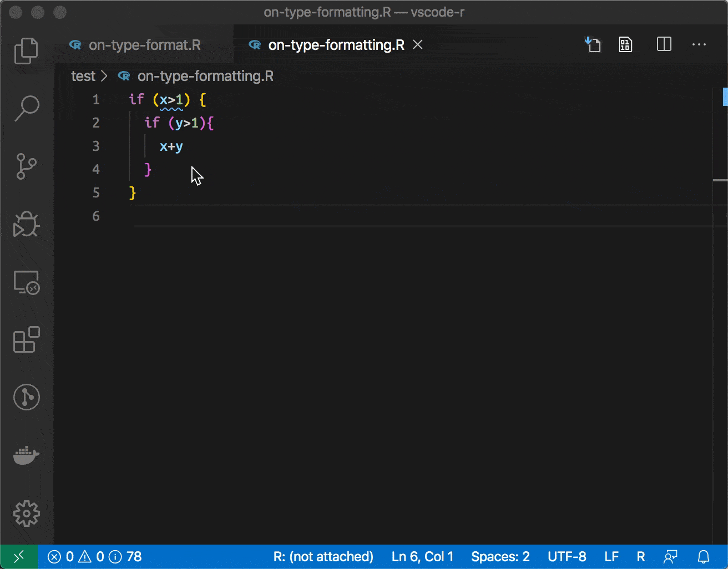728x569 pixels.
Task: Click line number 3 in gutter
Action: [96, 146]
